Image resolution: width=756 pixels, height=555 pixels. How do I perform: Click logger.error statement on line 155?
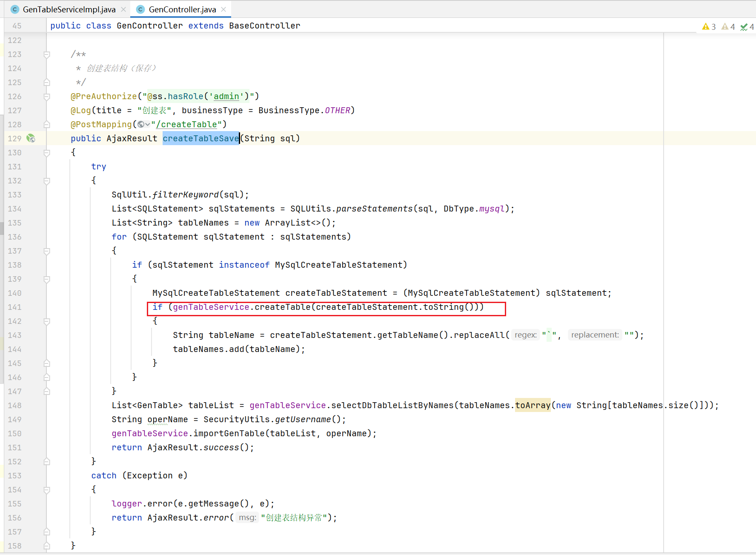tap(193, 504)
